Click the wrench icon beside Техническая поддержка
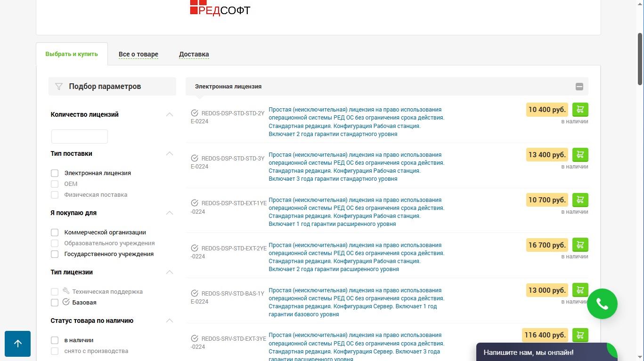 tap(66, 291)
